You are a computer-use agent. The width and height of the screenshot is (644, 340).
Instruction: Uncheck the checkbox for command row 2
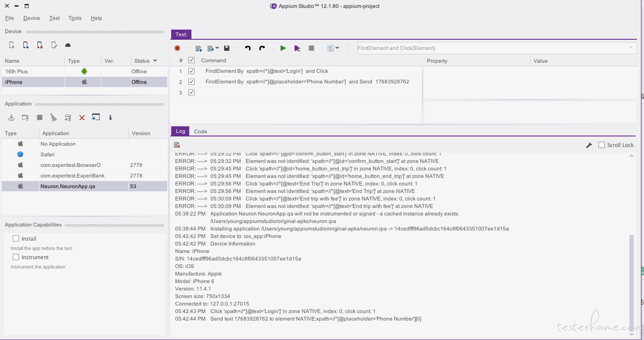click(191, 82)
